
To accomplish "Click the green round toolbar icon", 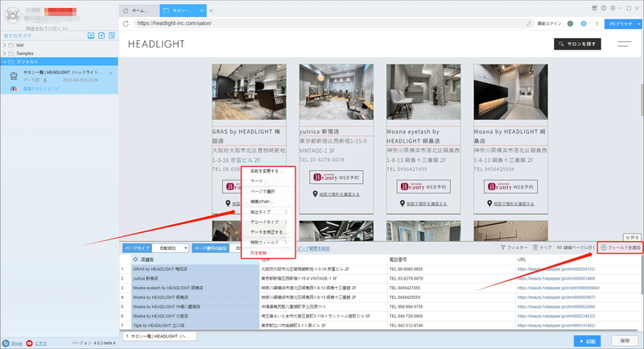I will pyautogui.click(x=570, y=24).
